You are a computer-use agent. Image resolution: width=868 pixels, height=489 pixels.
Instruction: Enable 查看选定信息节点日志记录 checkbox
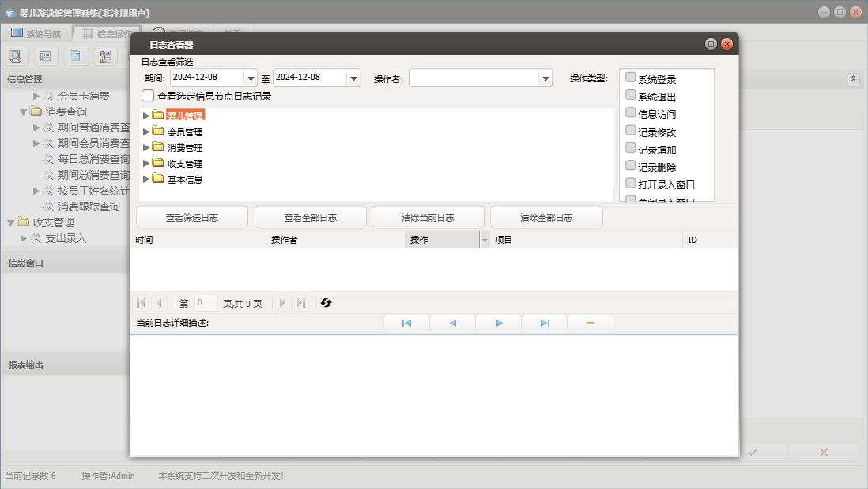click(148, 96)
